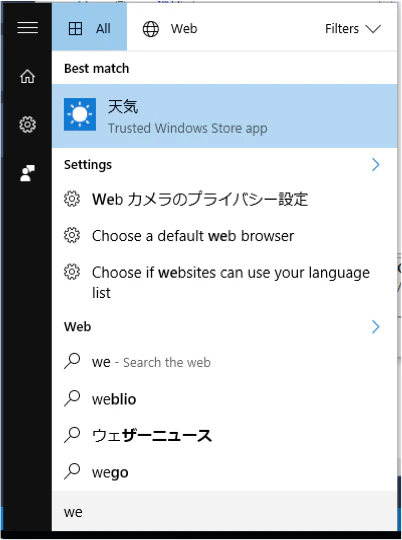402x540 pixels.
Task: Click the search box containing 'we'
Action: [x=225, y=511]
